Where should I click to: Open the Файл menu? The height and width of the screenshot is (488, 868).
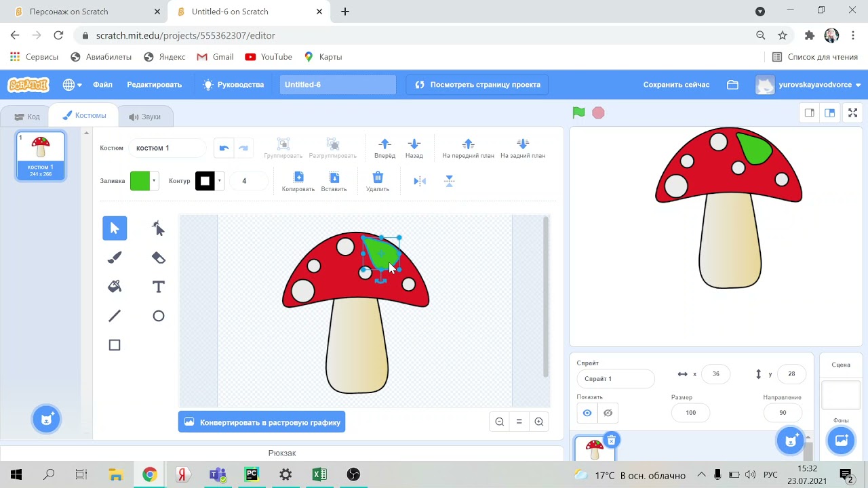(103, 85)
